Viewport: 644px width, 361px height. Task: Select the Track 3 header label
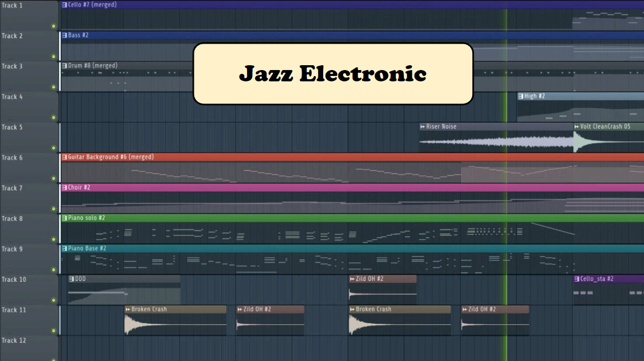(x=12, y=66)
